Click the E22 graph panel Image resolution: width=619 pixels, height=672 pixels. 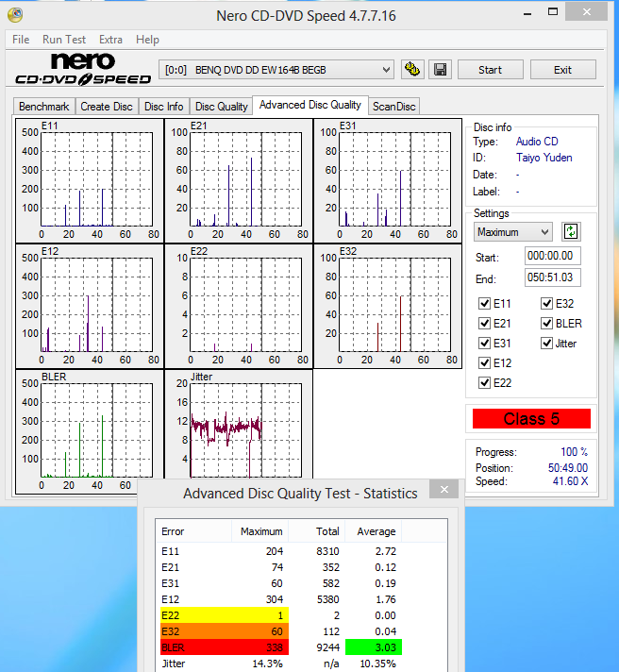pos(239,306)
